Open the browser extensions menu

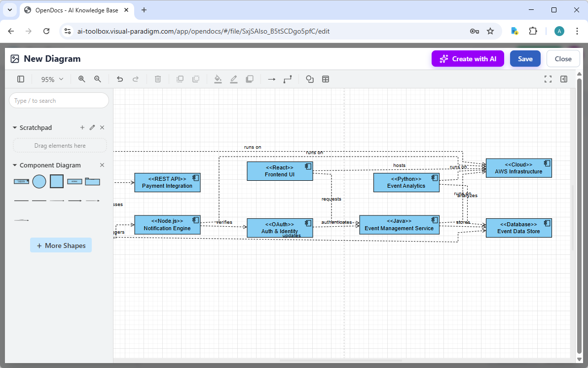click(x=533, y=31)
